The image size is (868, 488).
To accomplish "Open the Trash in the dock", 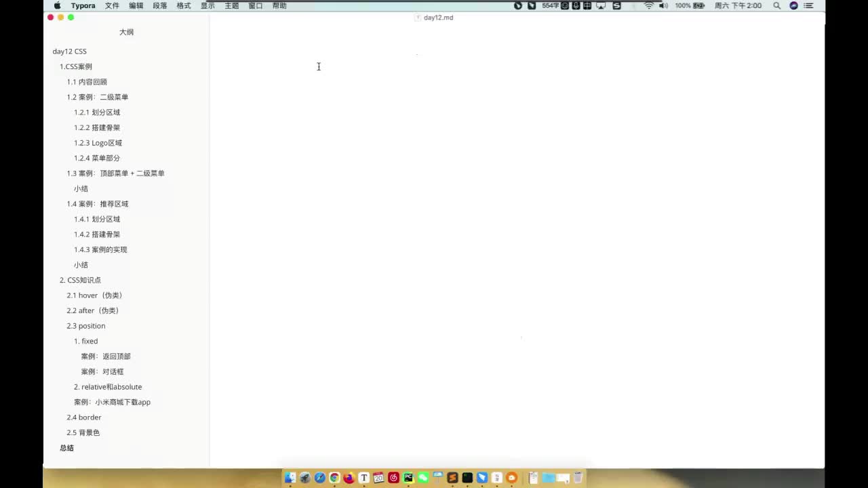I will coord(578,478).
